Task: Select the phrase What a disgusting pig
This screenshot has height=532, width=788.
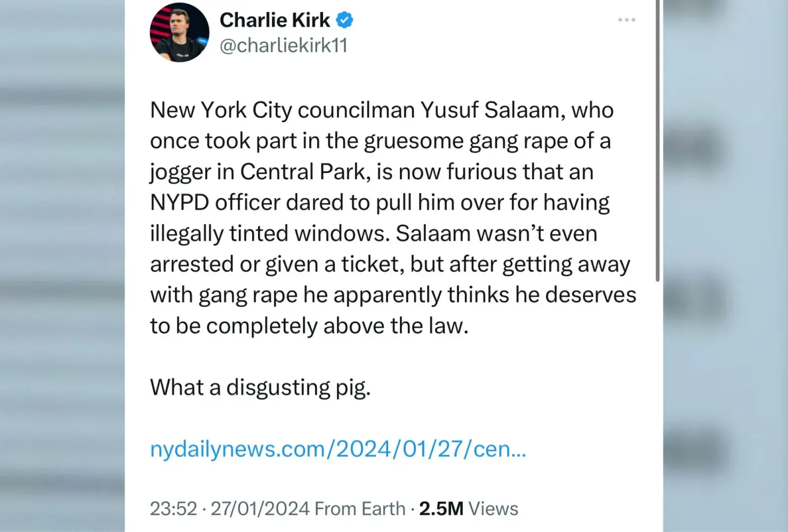Action: [261, 387]
